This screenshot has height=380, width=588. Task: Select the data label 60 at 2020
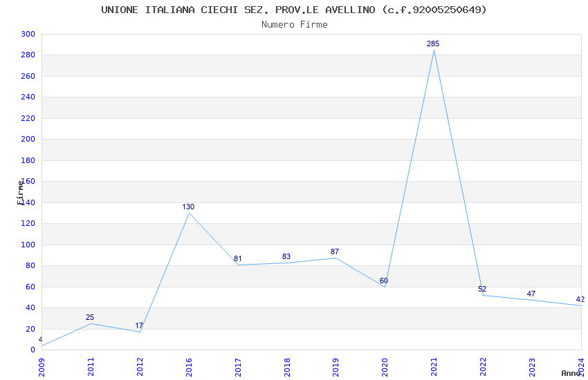384,281
